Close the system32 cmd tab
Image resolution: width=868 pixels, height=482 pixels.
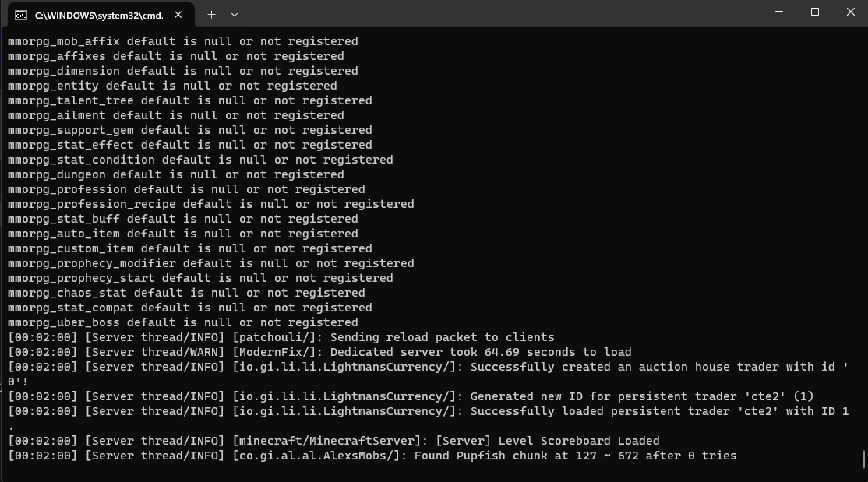(181, 15)
